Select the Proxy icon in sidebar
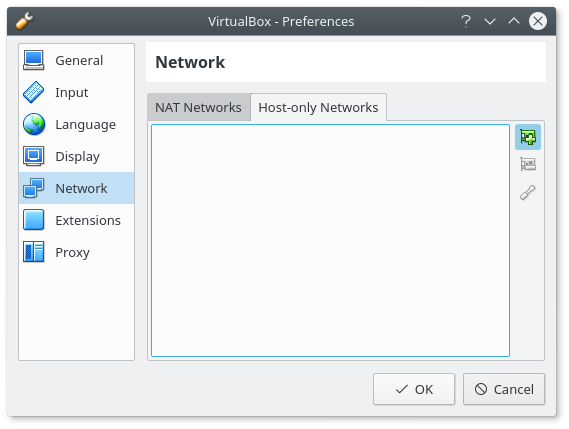Viewport: 569px width, 429px height. [x=33, y=252]
